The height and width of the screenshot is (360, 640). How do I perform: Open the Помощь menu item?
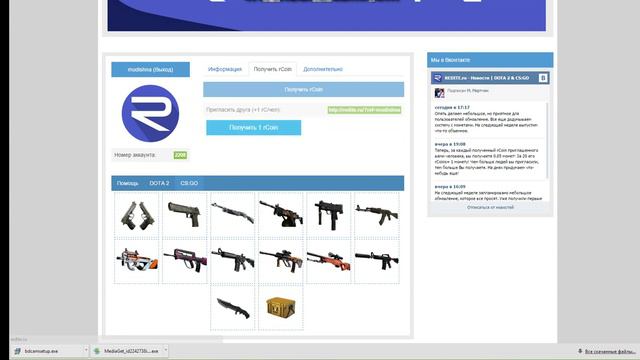[127, 183]
